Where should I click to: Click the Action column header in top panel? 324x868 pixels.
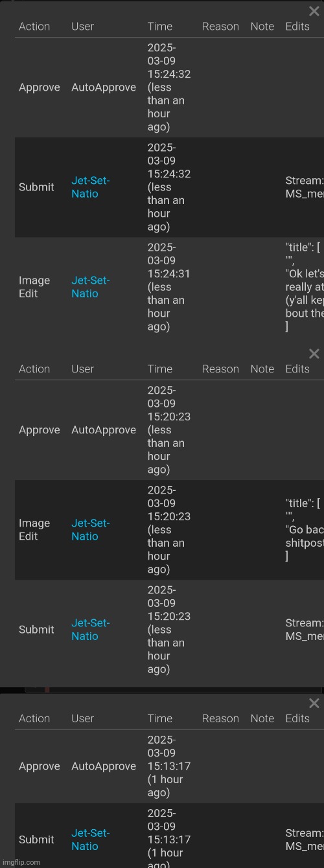coord(34,27)
